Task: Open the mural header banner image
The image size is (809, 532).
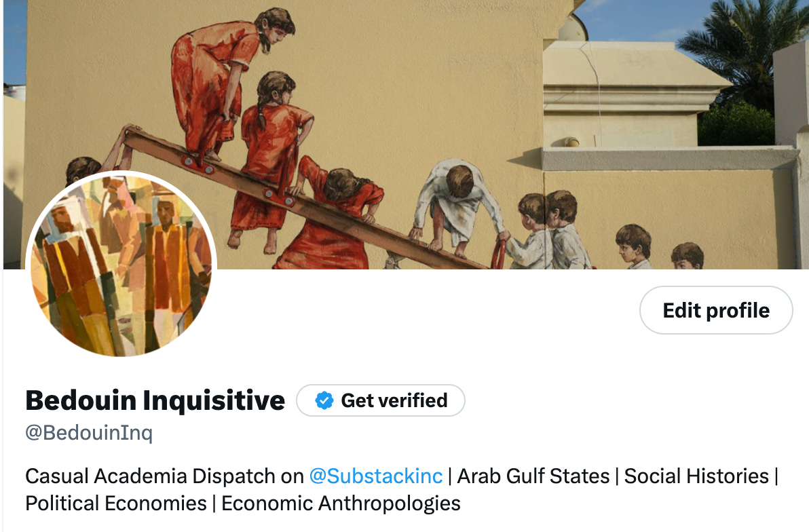Action: click(x=406, y=134)
